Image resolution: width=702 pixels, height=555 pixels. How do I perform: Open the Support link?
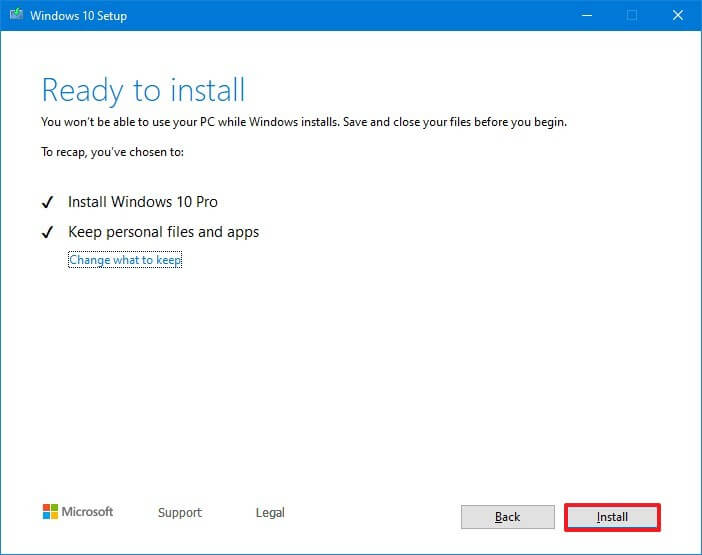click(179, 513)
